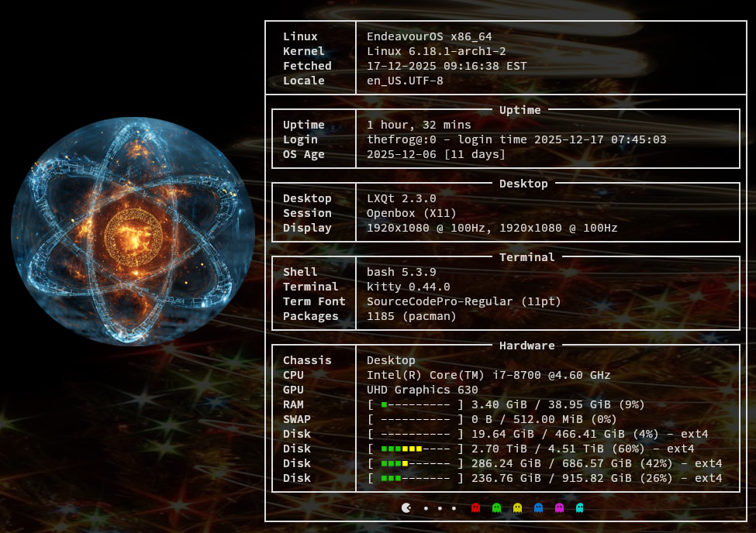Image resolution: width=756 pixels, height=533 pixels.
Task: Click the white Pac-Man icon
Action: click(x=407, y=508)
